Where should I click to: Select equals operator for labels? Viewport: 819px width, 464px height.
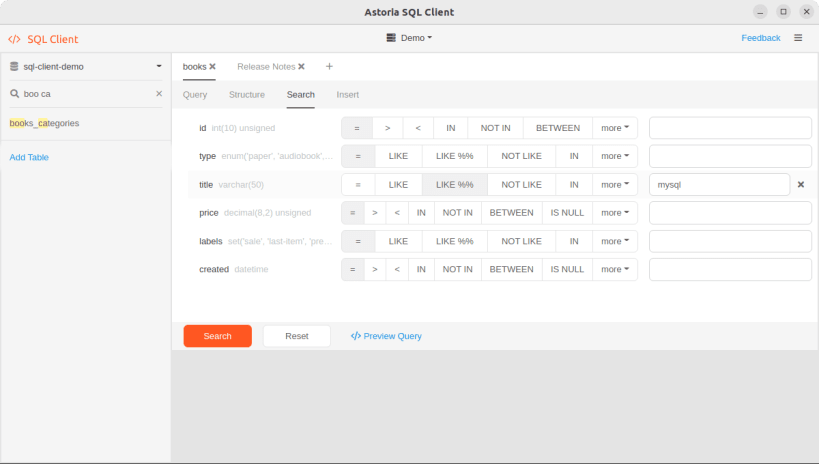(358, 241)
